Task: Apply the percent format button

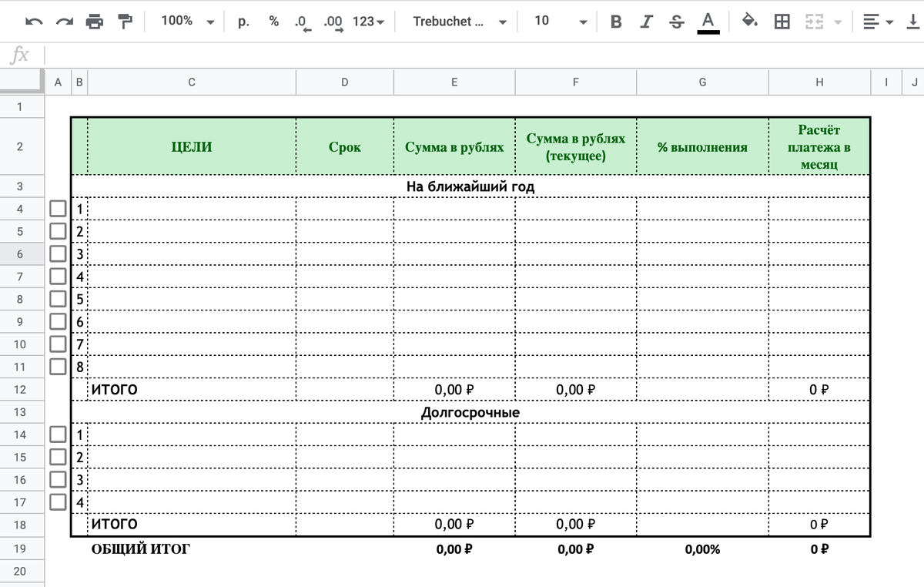Action: 273,22
